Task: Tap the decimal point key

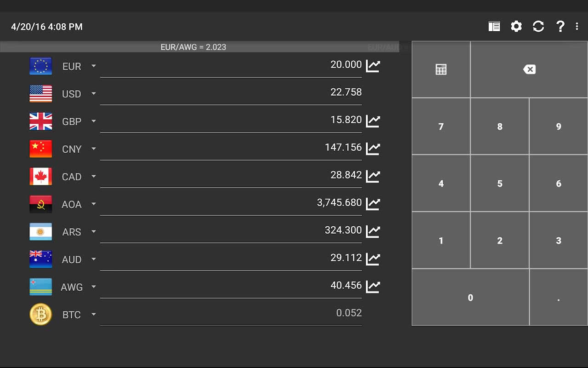Action: point(559,298)
